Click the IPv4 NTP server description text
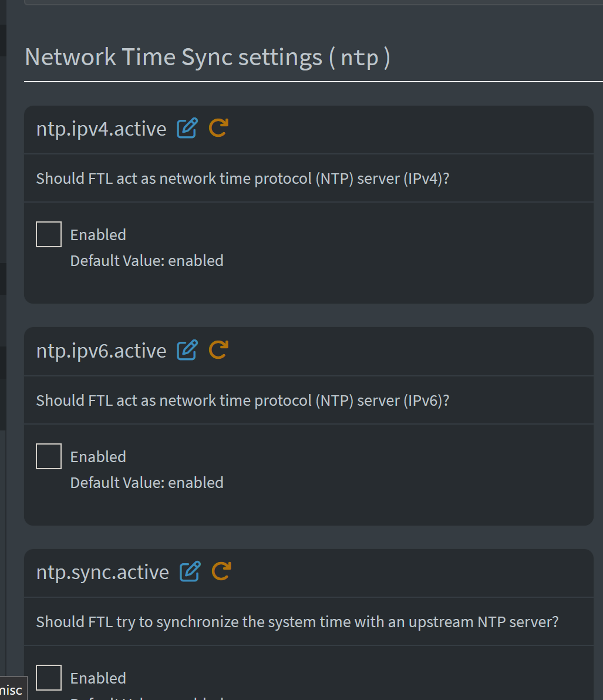 coord(242,179)
